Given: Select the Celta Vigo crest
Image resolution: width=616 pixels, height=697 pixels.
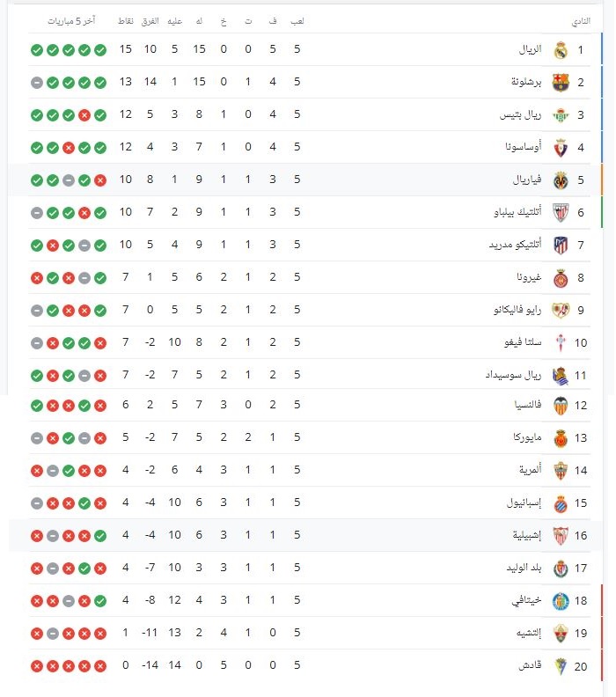Looking at the screenshot, I should (x=560, y=342).
